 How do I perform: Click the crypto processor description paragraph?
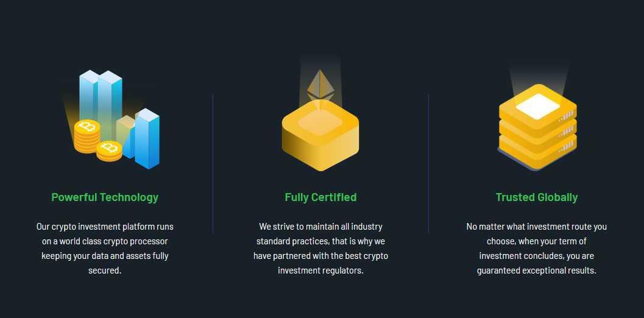click(x=105, y=249)
